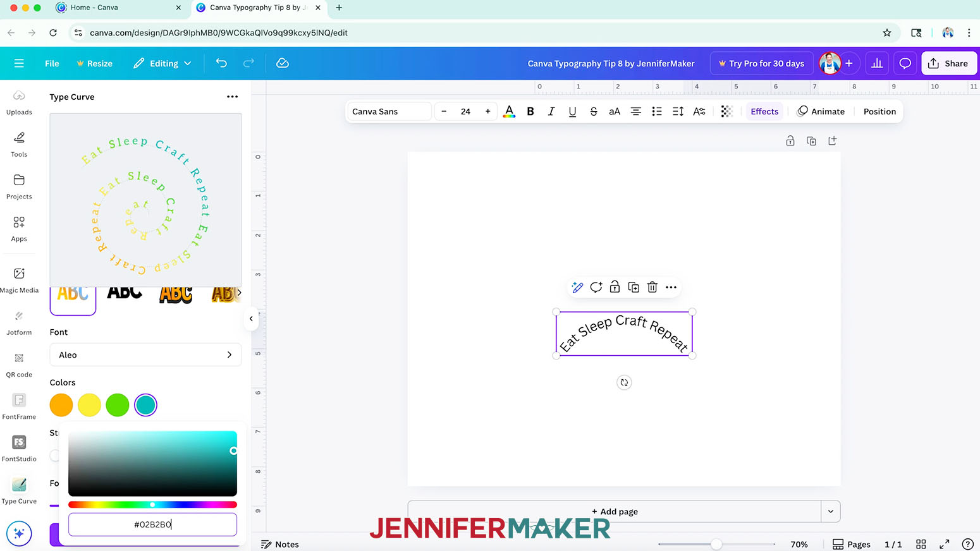Open the Projects sidebar panel
Viewport: 980px width, 551px height.
[19, 187]
